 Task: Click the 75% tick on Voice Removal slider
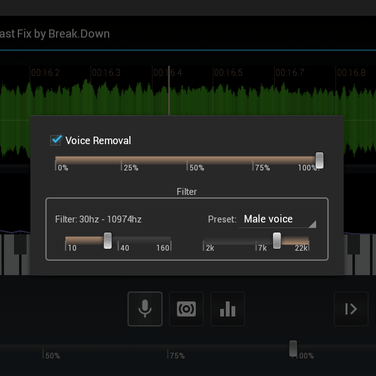(261, 167)
